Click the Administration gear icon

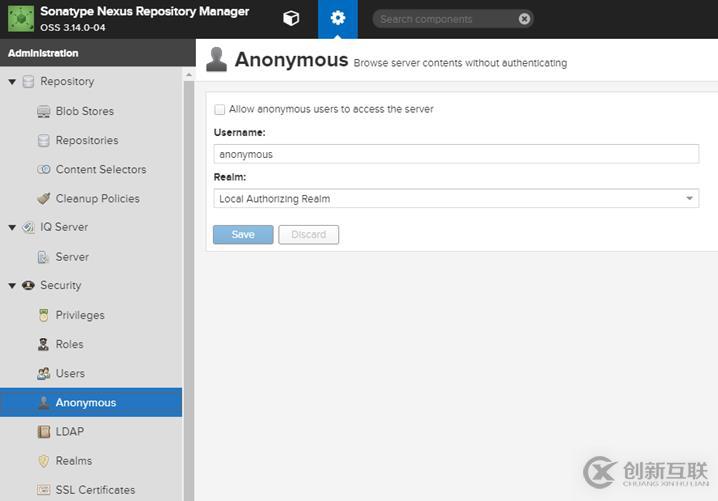coord(338,18)
